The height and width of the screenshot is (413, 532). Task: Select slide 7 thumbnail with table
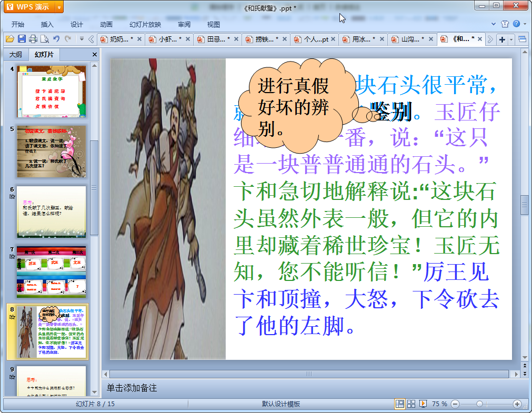pos(51,272)
